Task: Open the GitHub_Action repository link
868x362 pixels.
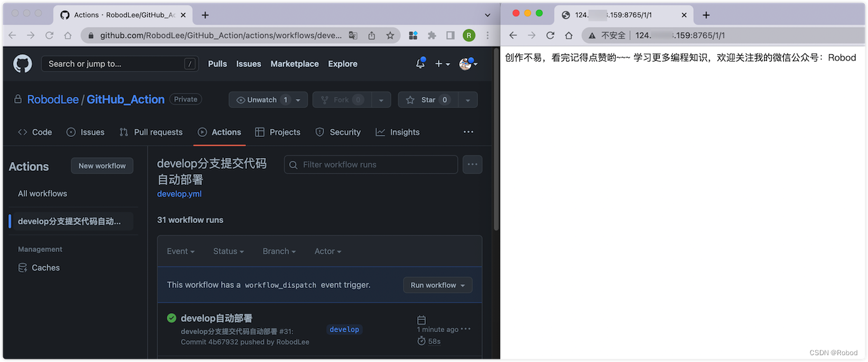Action: [125, 100]
